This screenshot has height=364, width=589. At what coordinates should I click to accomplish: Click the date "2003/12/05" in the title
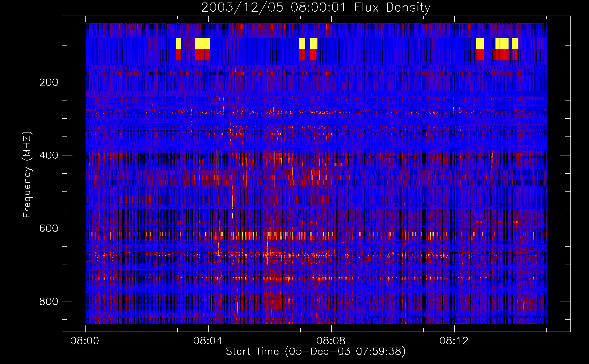[242, 8]
